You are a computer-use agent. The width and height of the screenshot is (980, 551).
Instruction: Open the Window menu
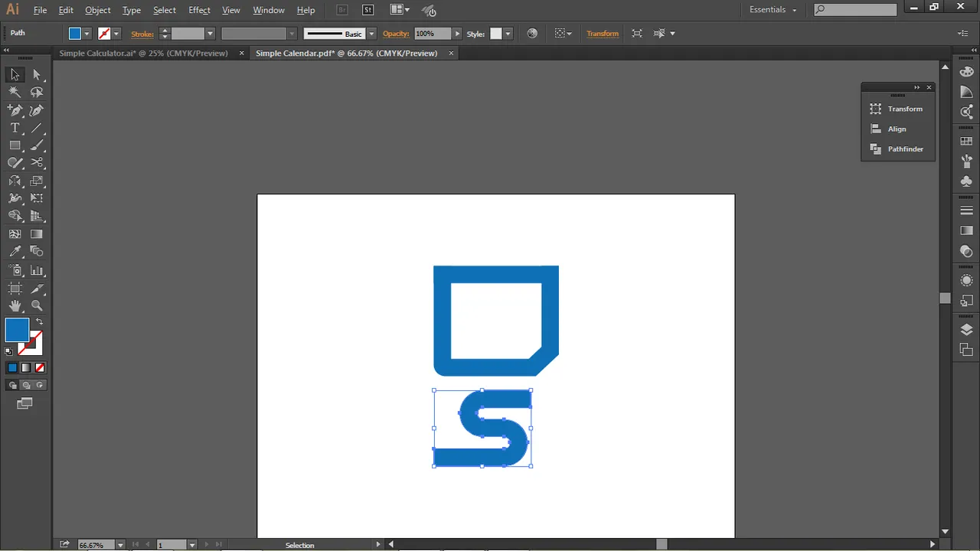tap(269, 10)
